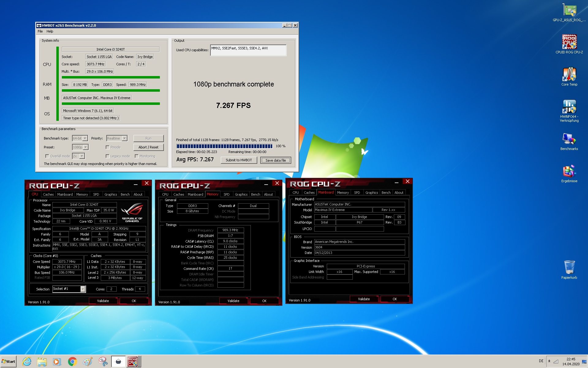Open Windows Explorer folder taskbar icon
588x368 pixels.
pyautogui.click(x=42, y=362)
